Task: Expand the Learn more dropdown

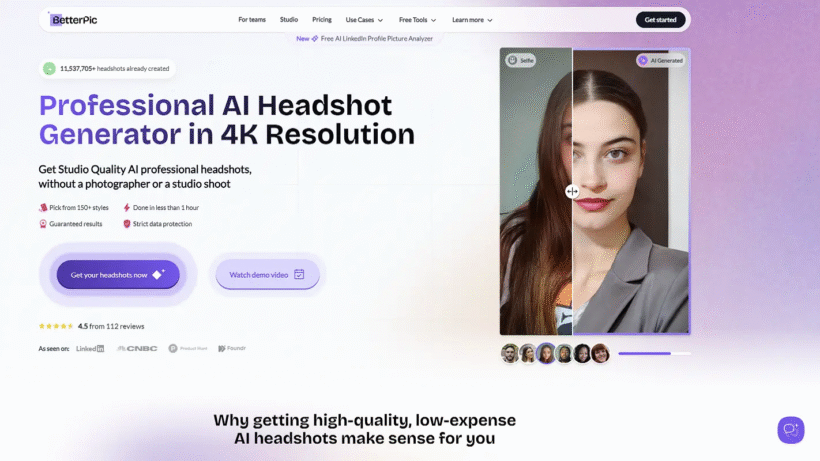Action: [472, 20]
